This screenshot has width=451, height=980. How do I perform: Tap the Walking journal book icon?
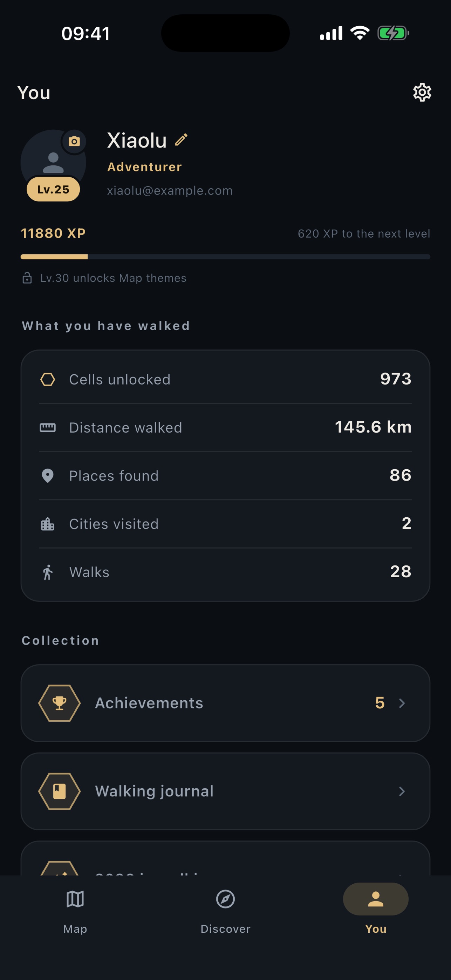pos(59,791)
